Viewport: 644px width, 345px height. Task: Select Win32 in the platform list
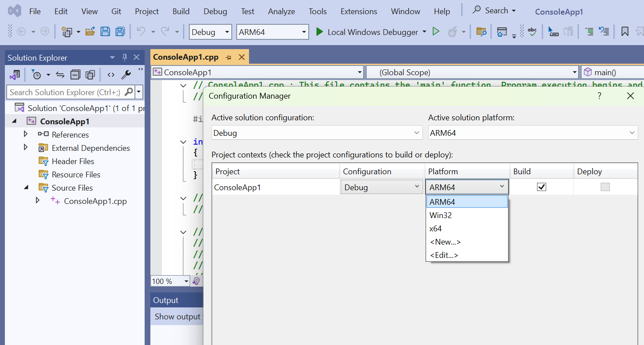click(x=467, y=215)
